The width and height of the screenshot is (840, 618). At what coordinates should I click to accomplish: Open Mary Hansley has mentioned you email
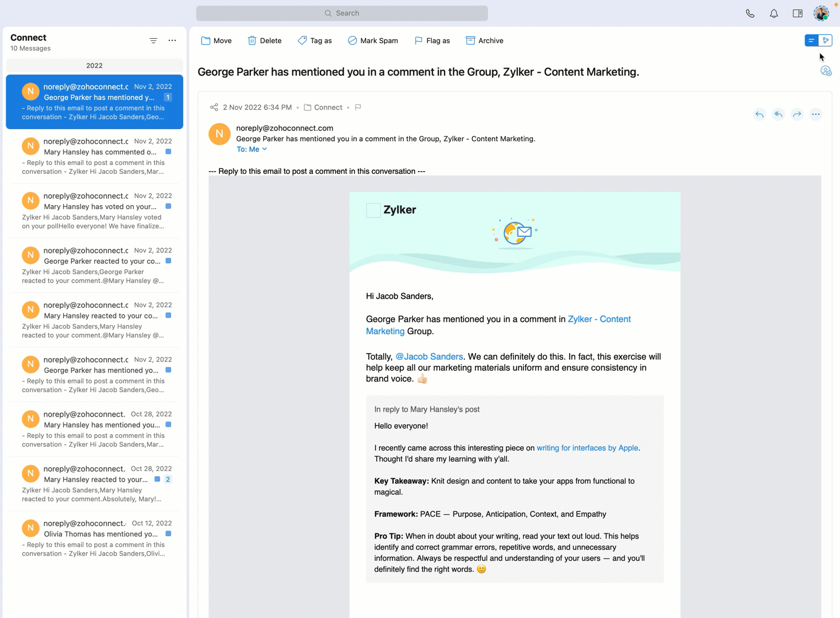click(94, 429)
